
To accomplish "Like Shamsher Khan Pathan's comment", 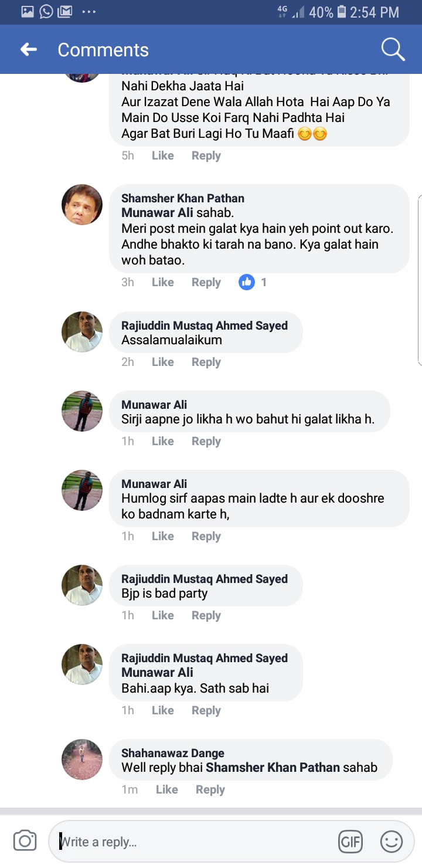I will [x=162, y=282].
